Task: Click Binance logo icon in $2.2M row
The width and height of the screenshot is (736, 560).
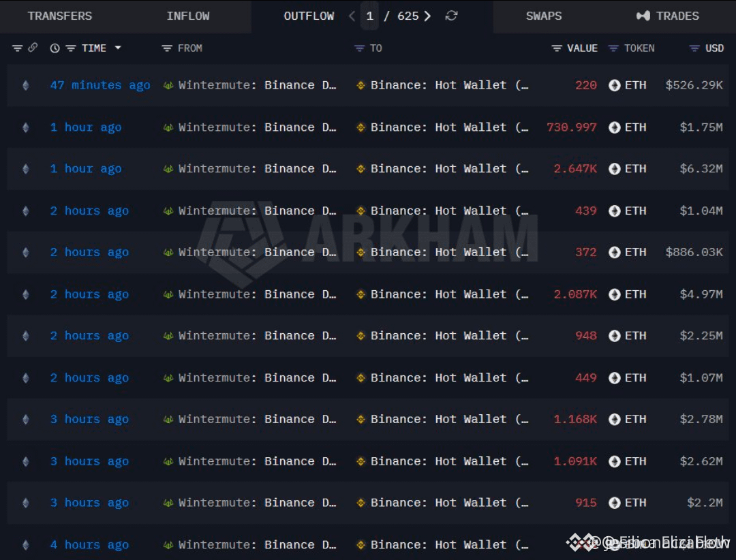Action: [x=361, y=503]
